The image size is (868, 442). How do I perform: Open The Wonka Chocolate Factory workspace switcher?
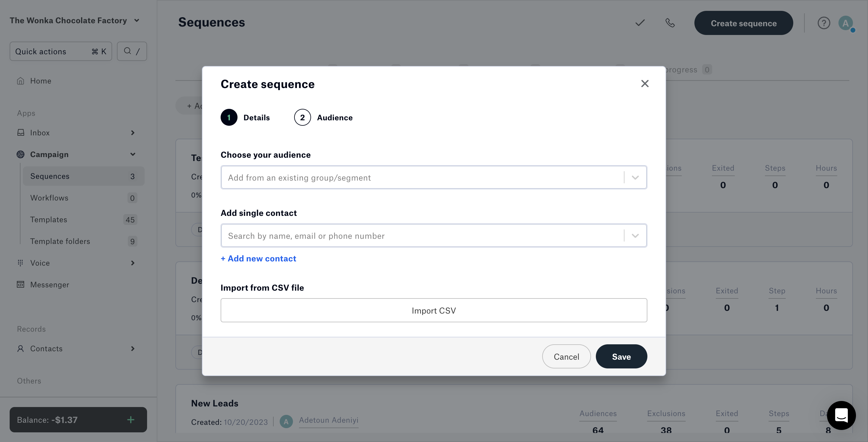click(x=75, y=21)
